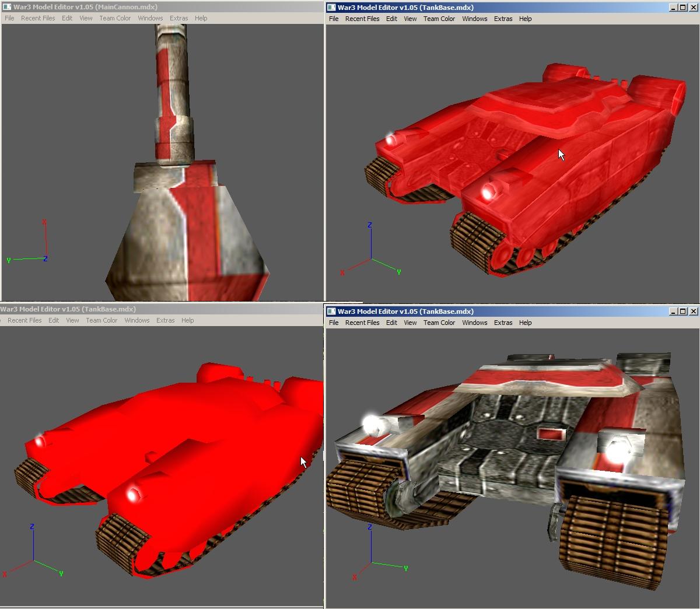This screenshot has height=609, width=700.
Task: Open Extras menu in textured red tank window
Action: pyautogui.click(x=503, y=19)
